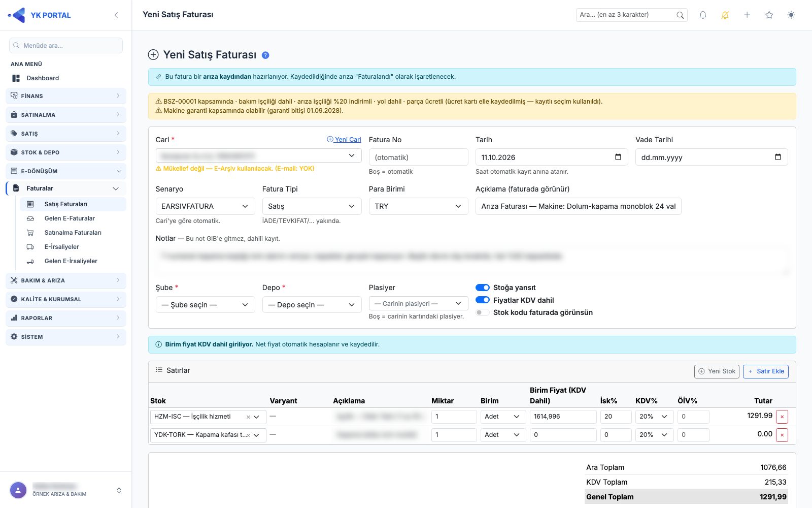The height and width of the screenshot is (508, 812).
Task: Enable Stok kodu faturada görünsün switch
Action: coord(483,312)
